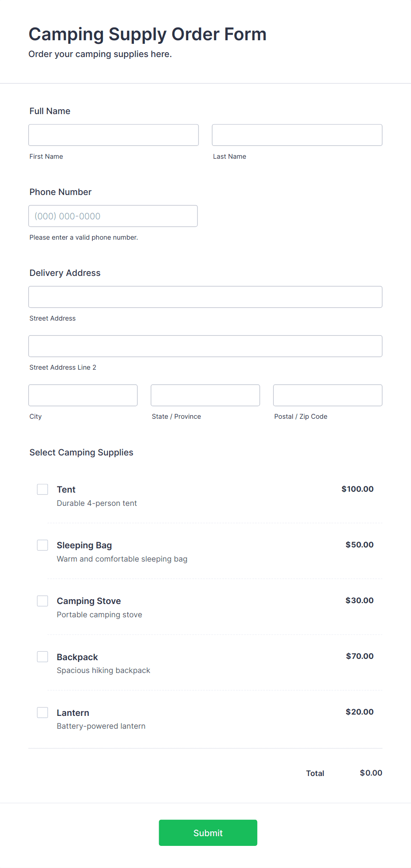The image size is (411, 868).
Task: Click the First Name input field
Action: coord(114,135)
